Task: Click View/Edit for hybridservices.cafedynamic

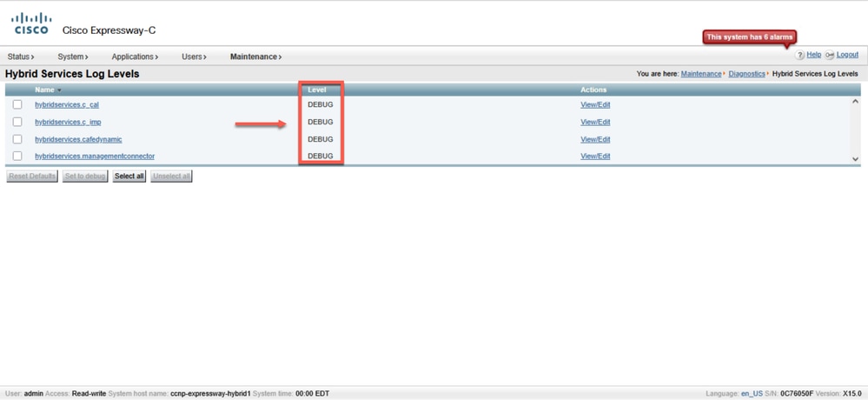Action: click(x=595, y=139)
